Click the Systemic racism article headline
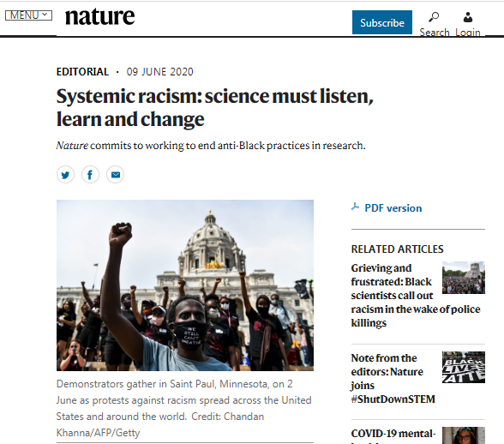 pos(214,107)
